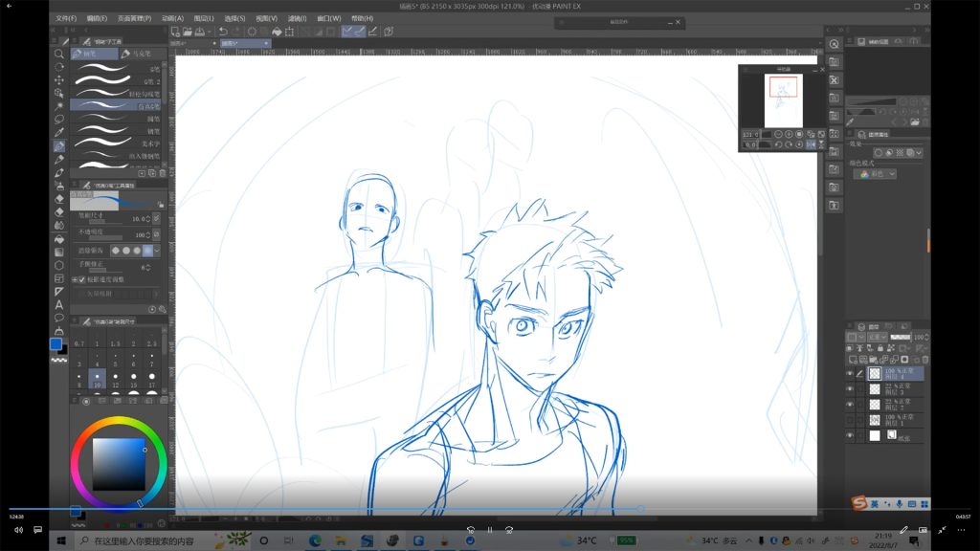Open the 选择(S) menu

tap(234, 18)
